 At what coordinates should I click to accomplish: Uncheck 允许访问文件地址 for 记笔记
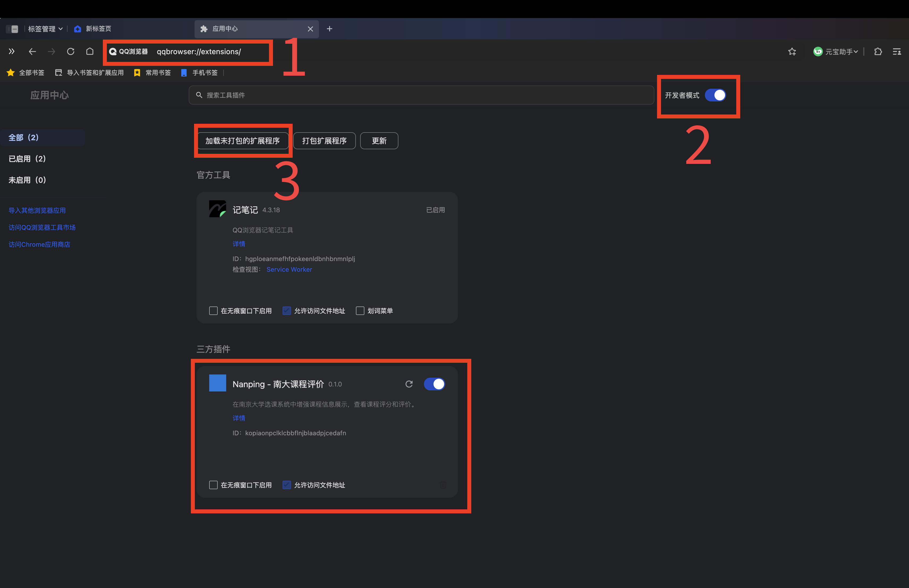click(x=287, y=311)
